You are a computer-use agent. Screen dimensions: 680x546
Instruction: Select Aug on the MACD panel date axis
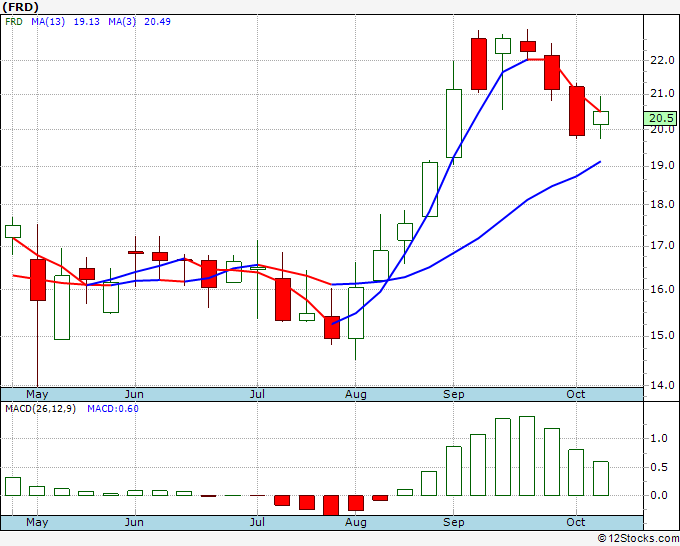(356, 522)
